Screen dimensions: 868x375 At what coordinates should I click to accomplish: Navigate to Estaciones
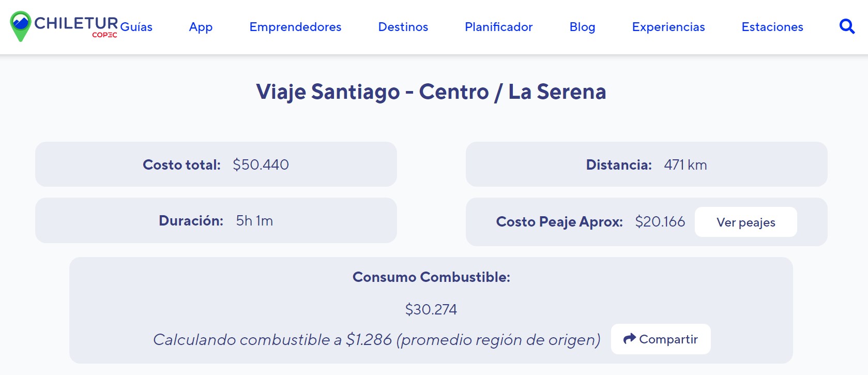[x=772, y=27]
